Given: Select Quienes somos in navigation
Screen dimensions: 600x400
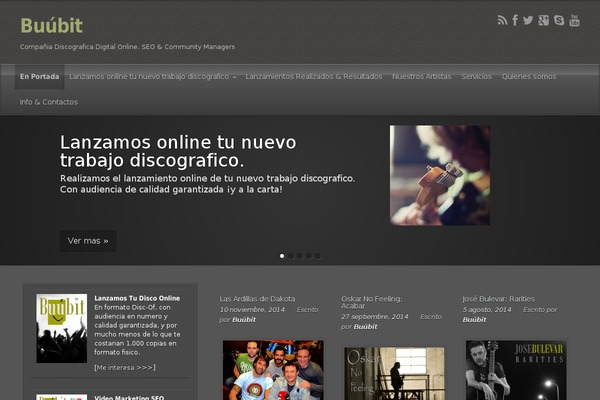Looking at the screenshot, I should pos(529,77).
